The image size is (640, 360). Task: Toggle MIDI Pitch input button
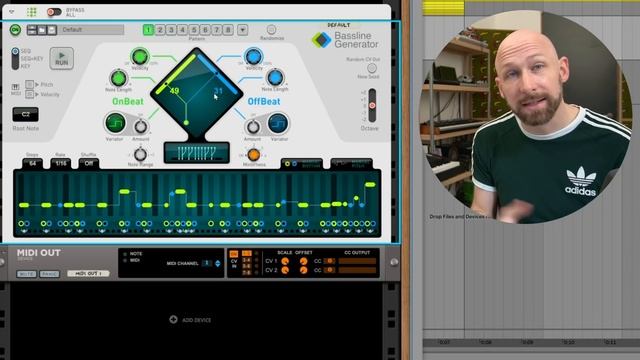29,84
